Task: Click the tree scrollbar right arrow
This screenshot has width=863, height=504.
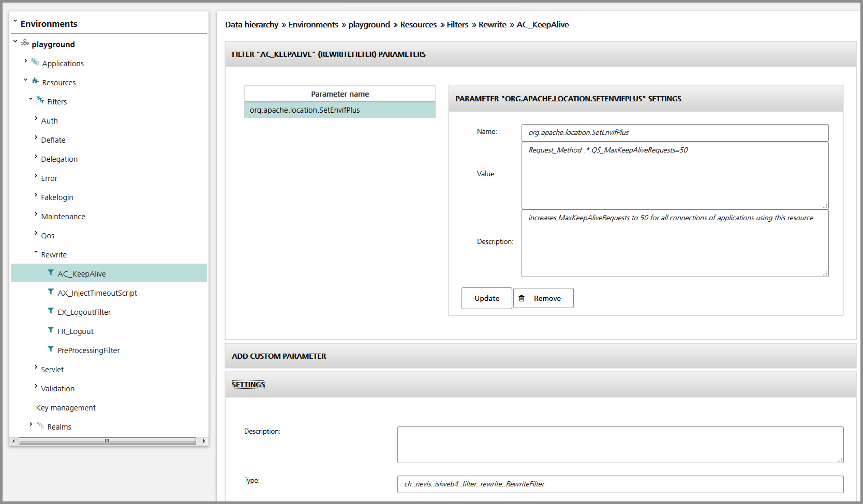Action: (x=204, y=441)
